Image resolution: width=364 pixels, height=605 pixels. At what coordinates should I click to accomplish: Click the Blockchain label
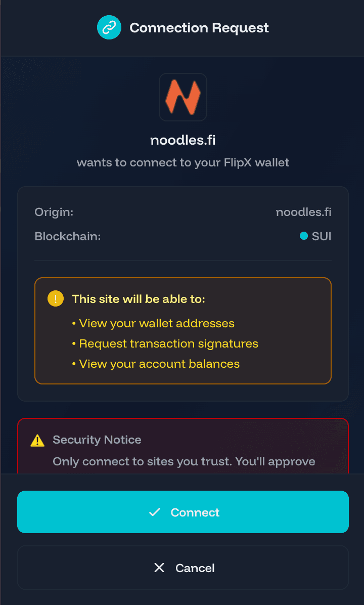pyautogui.click(x=67, y=236)
